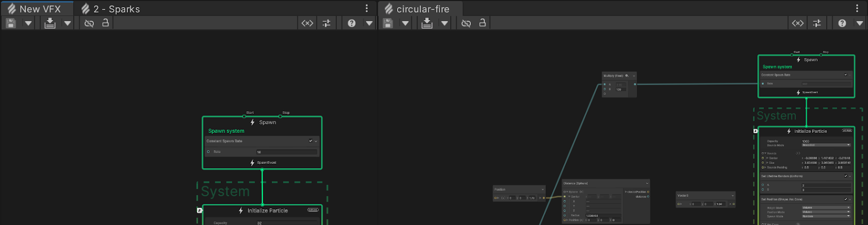Open the control panel icon in New VFX toolbar
868x225 pixels.
[x=326, y=23]
